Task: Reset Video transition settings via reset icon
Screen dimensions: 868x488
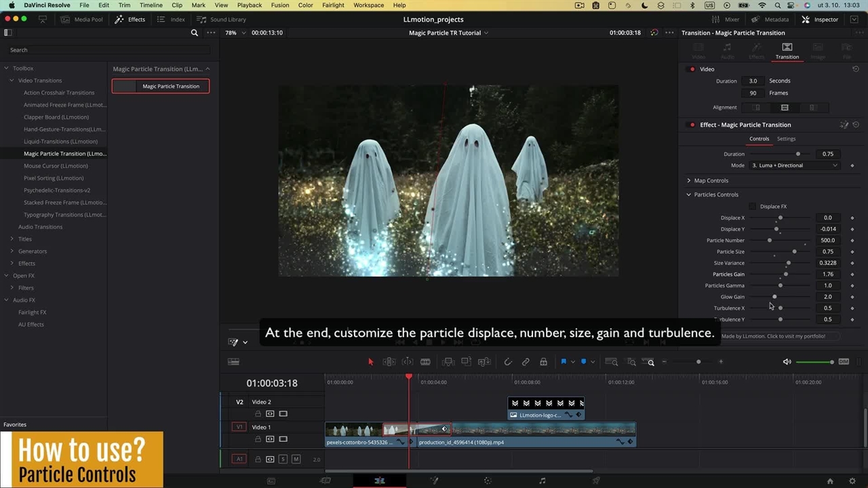Action: coord(856,69)
